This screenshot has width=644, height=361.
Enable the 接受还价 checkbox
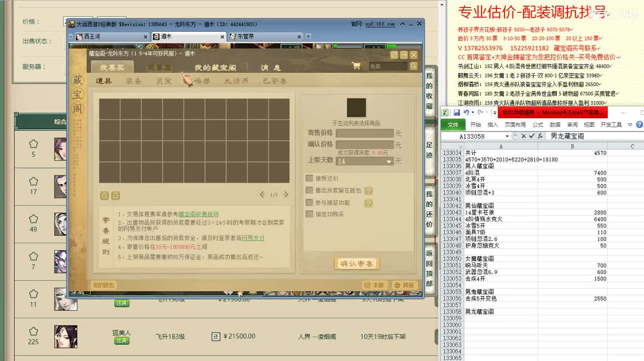[x=309, y=178]
